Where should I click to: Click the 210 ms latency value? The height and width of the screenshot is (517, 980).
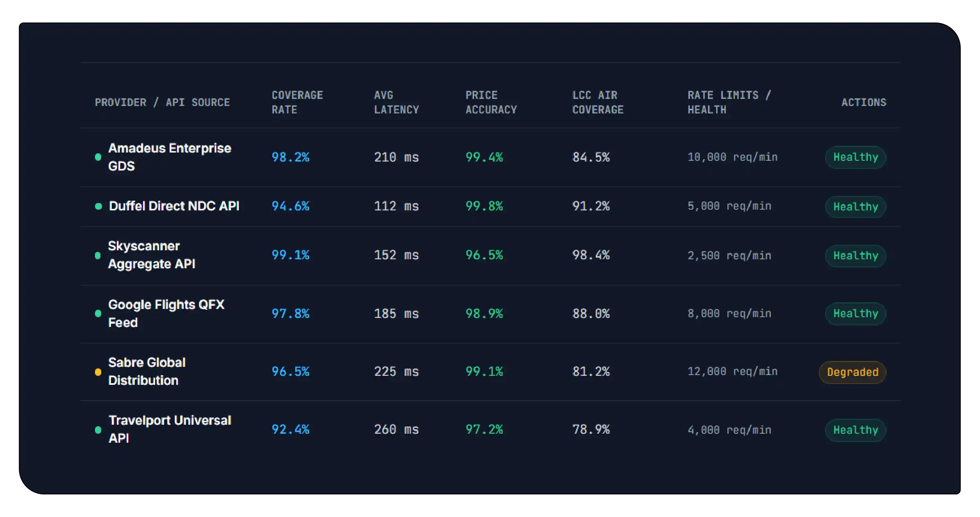pos(396,157)
